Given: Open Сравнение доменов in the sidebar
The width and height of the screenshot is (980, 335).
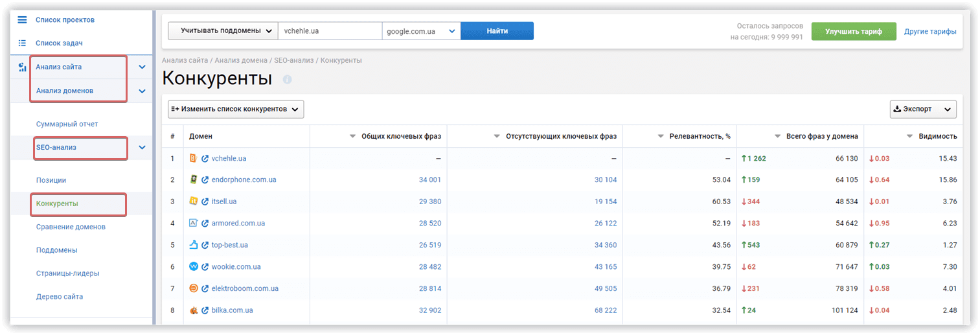Looking at the screenshot, I should 71,227.
